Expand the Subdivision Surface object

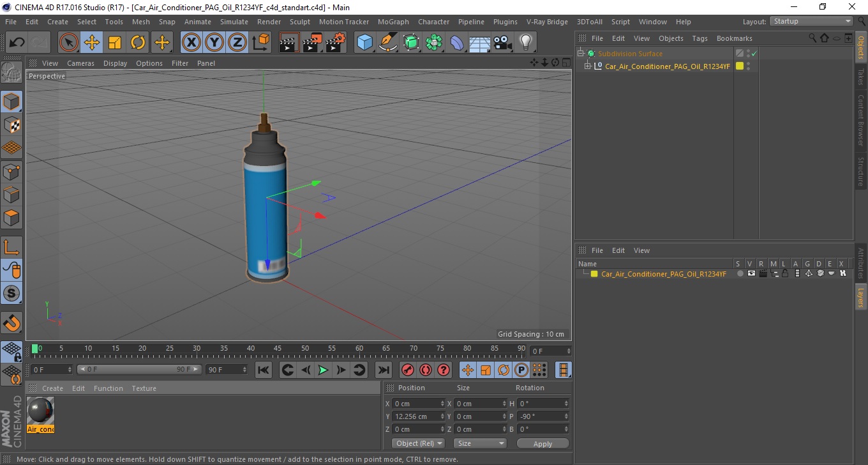[x=581, y=54]
